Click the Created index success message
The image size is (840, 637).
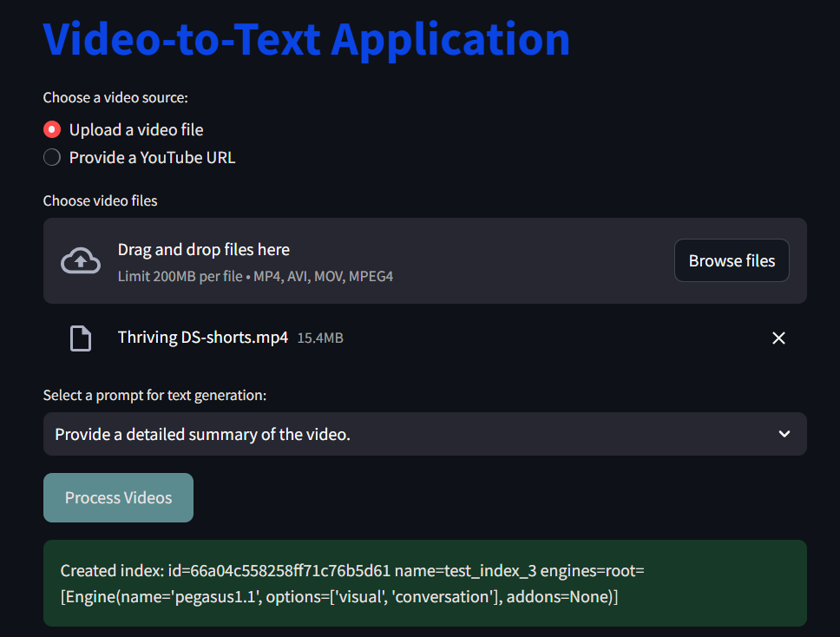pos(425,583)
